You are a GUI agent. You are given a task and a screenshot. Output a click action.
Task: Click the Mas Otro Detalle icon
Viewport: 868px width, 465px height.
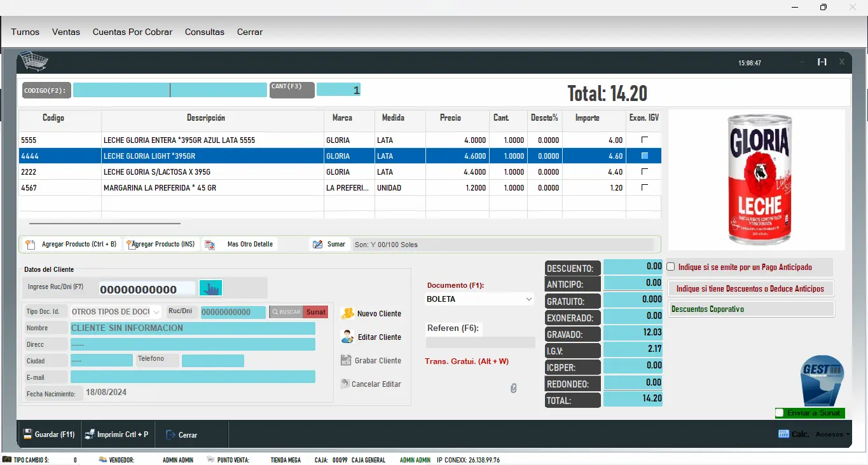[x=210, y=245]
